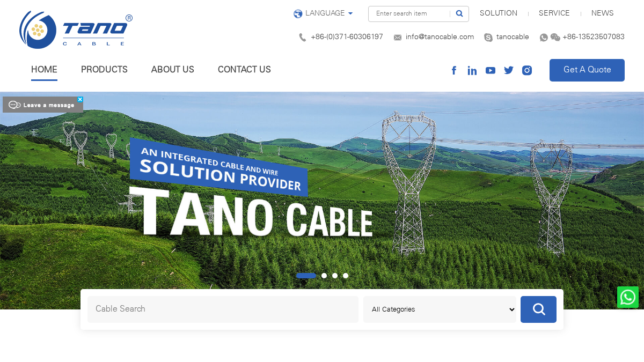
Task: Email info@tanocable.com link
Action: pyautogui.click(x=440, y=37)
